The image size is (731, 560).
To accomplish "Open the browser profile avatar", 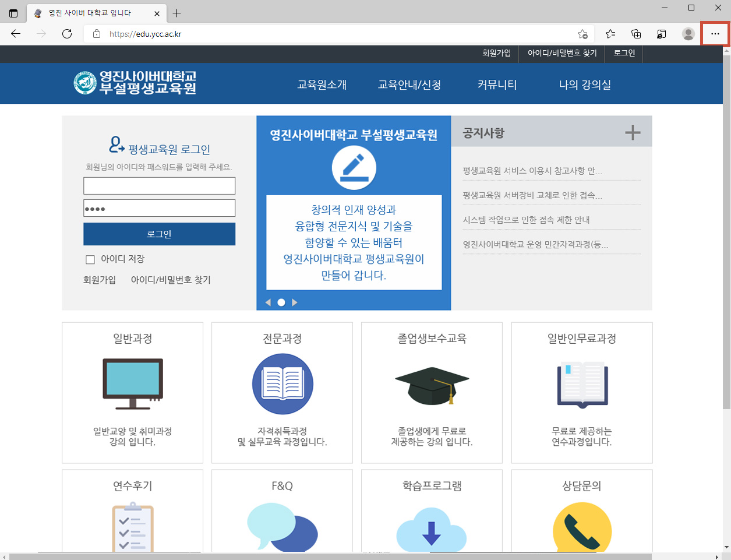I will pyautogui.click(x=688, y=34).
